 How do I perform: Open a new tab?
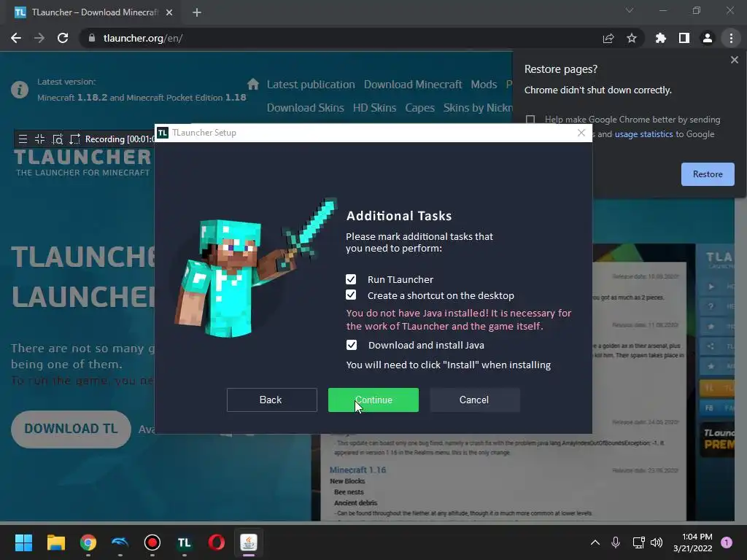point(197,12)
